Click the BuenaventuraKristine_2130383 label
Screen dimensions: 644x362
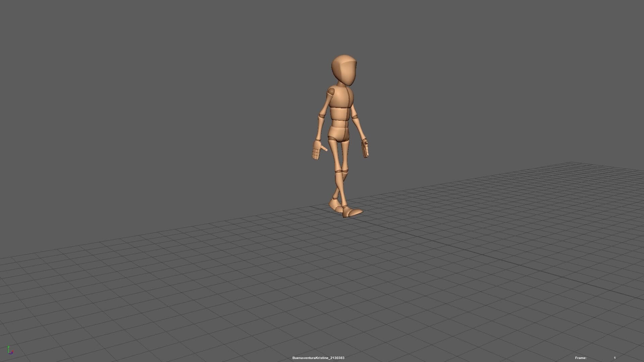coord(318,358)
